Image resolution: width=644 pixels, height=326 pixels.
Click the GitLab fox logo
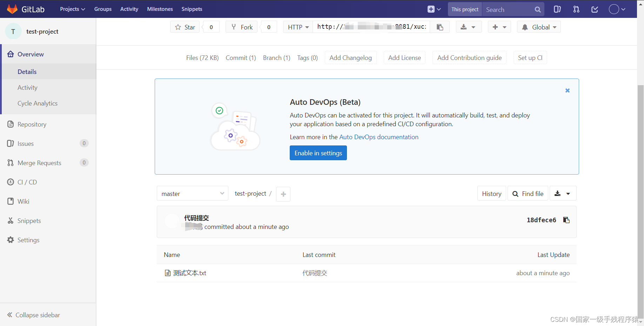click(x=12, y=9)
